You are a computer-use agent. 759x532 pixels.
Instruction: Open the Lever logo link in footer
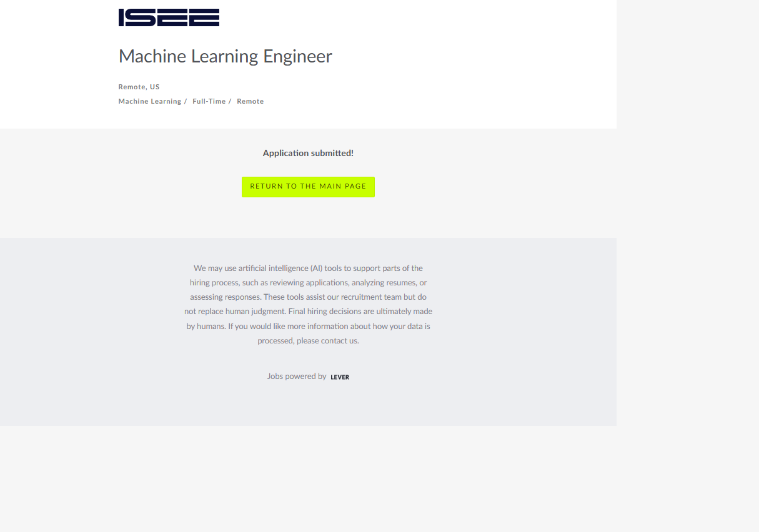point(340,377)
